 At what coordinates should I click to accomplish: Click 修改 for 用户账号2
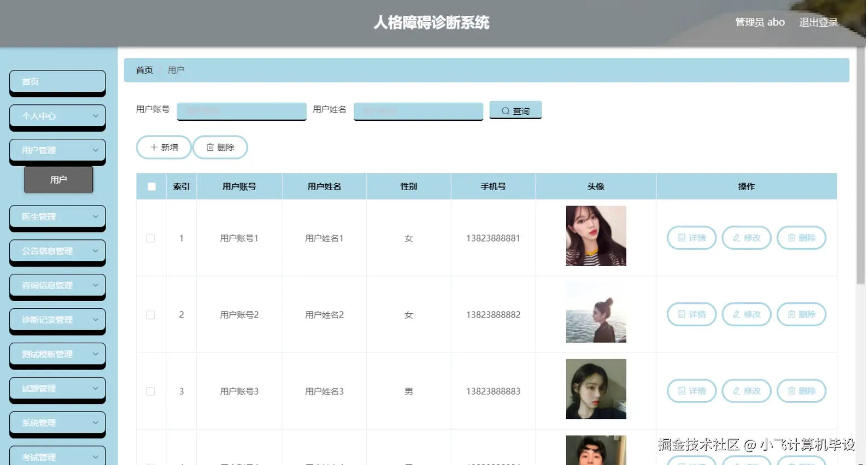746,314
